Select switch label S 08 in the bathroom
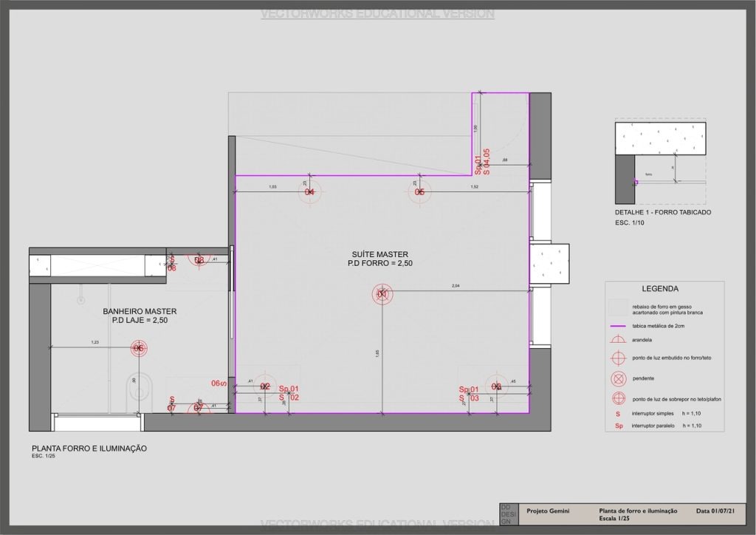 click(x=172, y=264)
